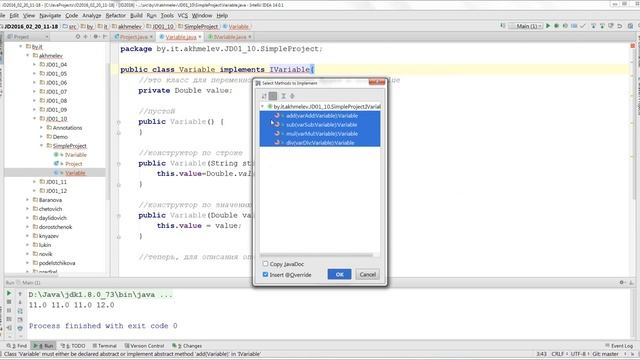The image size is (640, 360).
Task: Click the red error indicator at editor top right
Action: pyautogui.click(x=633, y=46)
